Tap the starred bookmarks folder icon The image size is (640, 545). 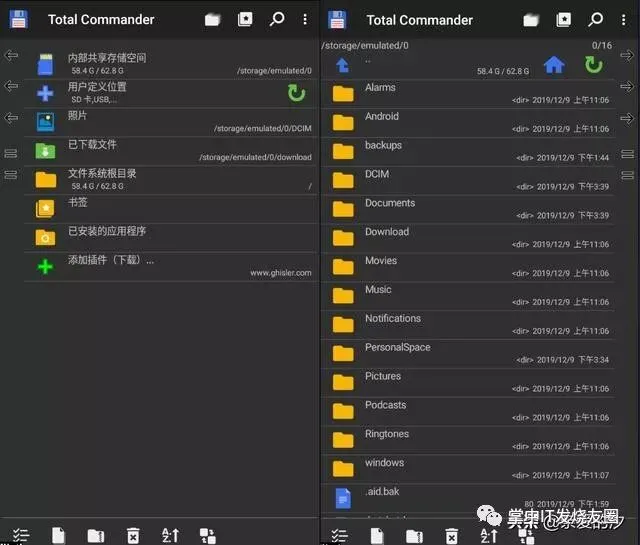tap(45, 209)
